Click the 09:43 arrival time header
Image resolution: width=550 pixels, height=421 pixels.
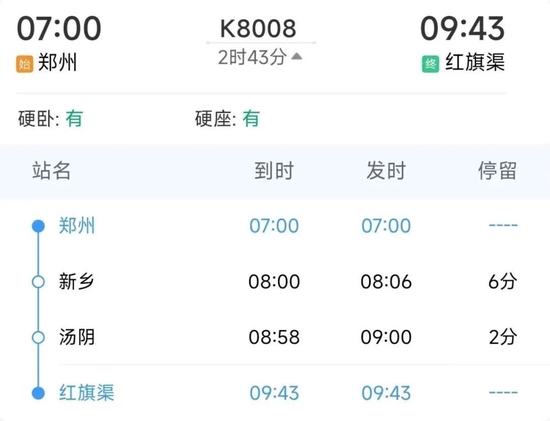(463, 28)
